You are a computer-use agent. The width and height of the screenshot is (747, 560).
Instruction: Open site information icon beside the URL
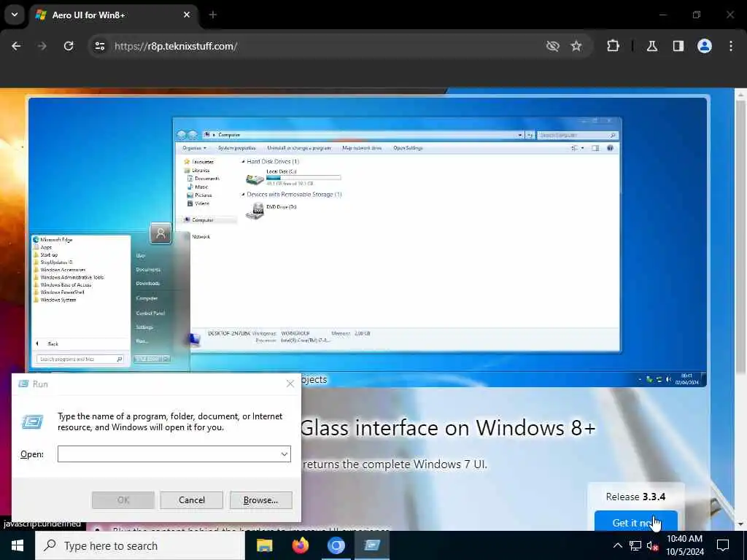click(x=99, y=46)
